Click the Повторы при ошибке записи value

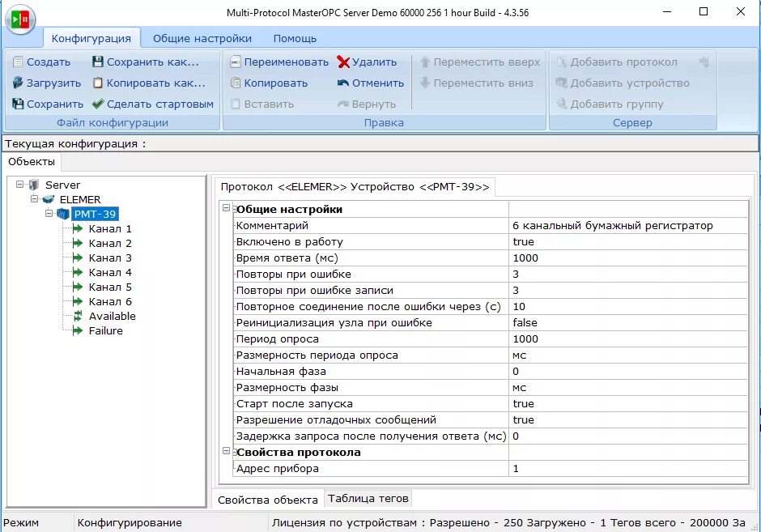point(628,290)
